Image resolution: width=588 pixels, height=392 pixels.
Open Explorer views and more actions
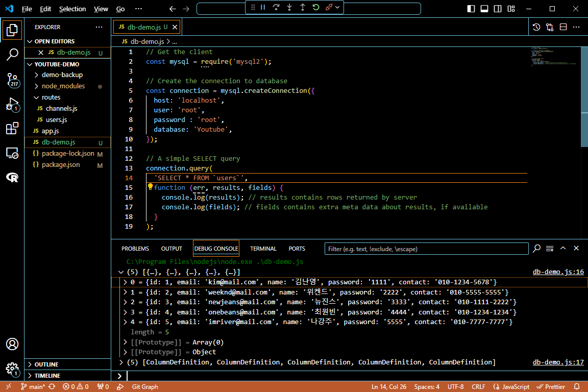pyautogui.click(x=99, y=27)
